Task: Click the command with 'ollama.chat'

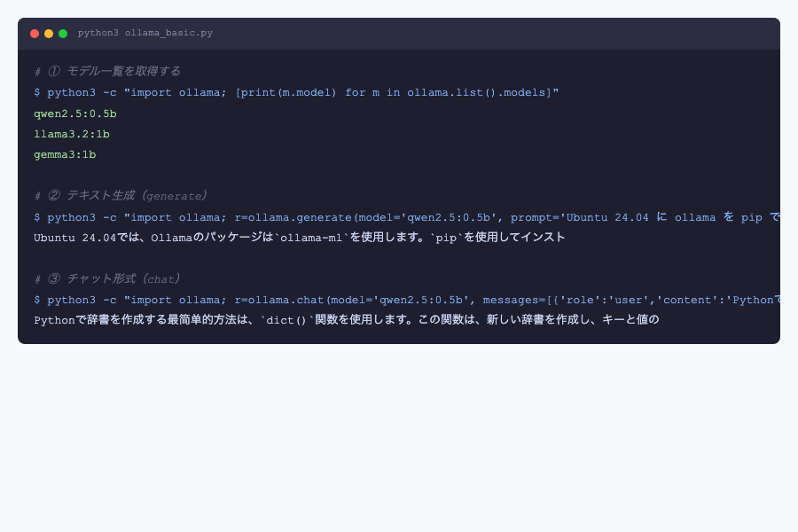Action: pyautogui.click(x=407, y=300)
